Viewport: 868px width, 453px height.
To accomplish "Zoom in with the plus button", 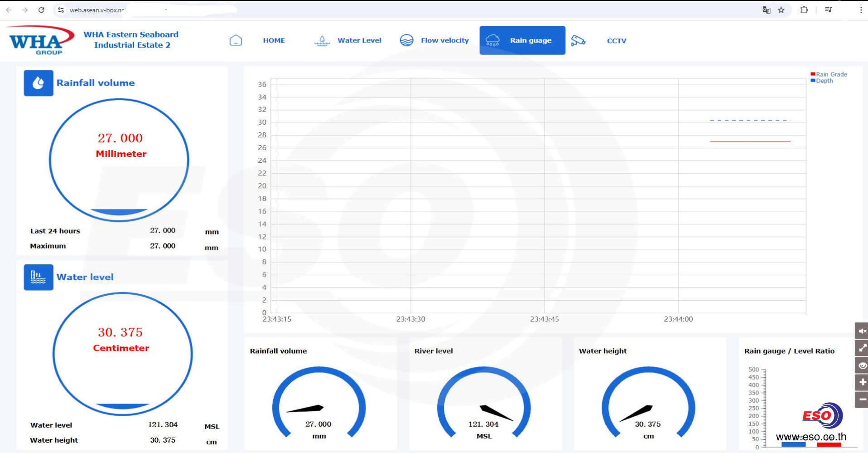I will pyautogui.click(x=862, y=383).
